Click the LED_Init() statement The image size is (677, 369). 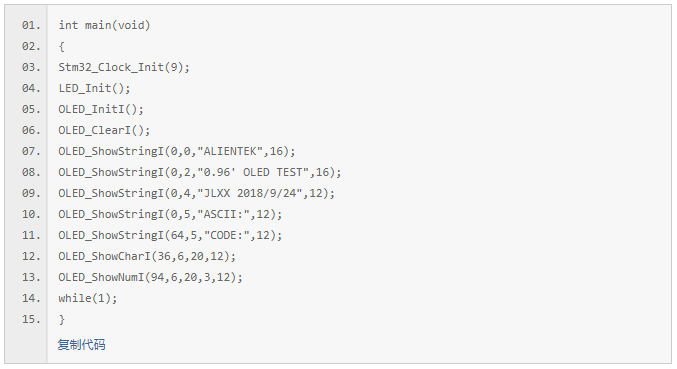(94, 88)
